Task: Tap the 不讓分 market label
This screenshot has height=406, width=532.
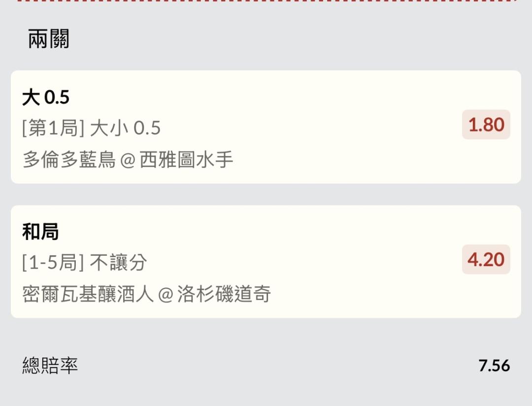Action: click(118, 263)
